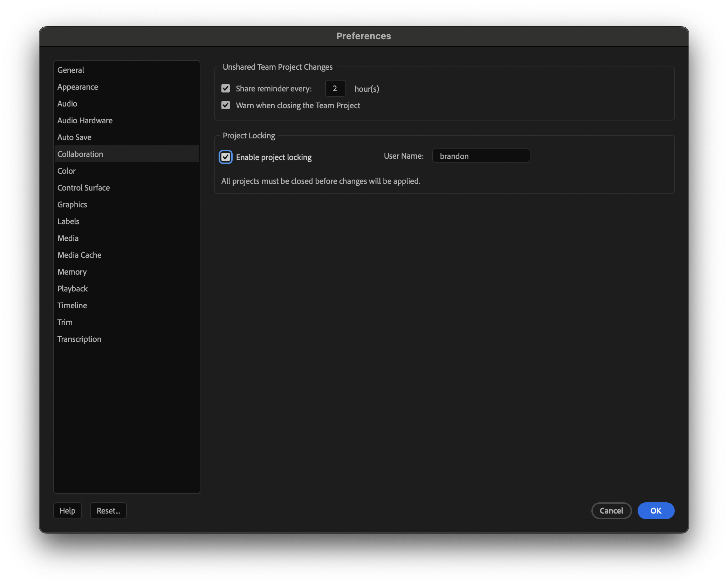The height and width of the screenshot is (585, 728).
Task: Toggle Share reminder every checkbox
Action: click(226, 88)
